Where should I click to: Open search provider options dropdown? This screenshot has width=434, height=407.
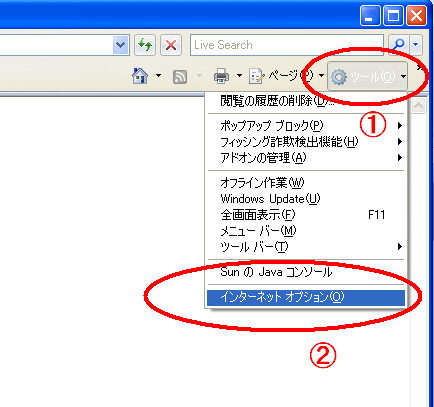[416, 44]
